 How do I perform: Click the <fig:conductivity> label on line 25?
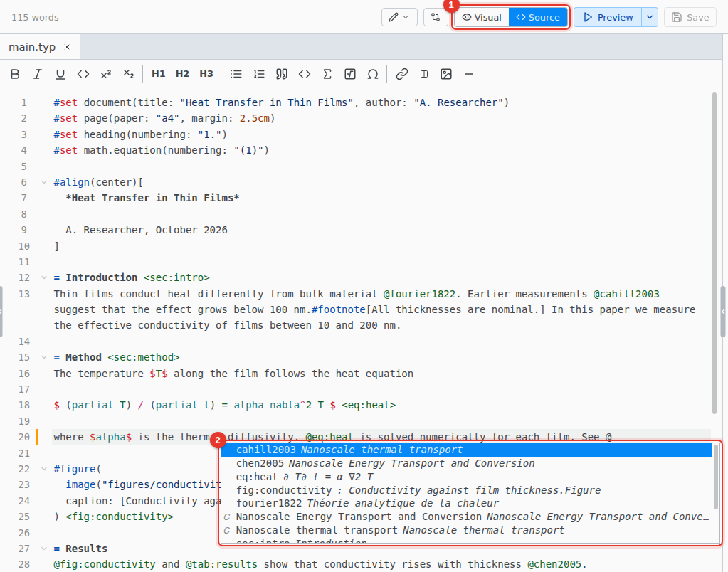pyautogui.click(x=120, y=517)
